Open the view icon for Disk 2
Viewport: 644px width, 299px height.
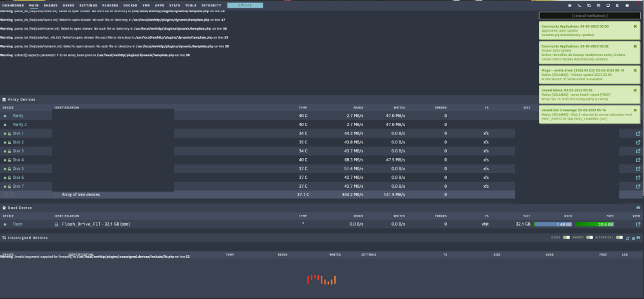[x=638, y=142]
